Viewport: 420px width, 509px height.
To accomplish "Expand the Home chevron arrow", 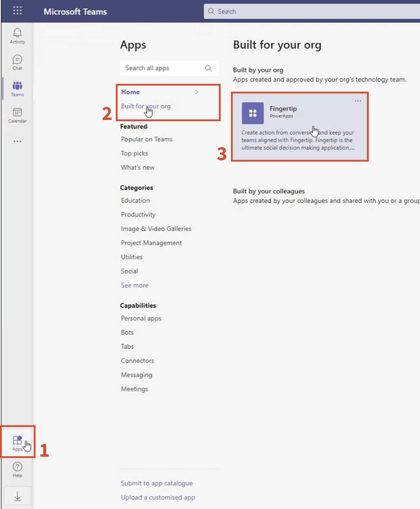I will tap(197, 92).
